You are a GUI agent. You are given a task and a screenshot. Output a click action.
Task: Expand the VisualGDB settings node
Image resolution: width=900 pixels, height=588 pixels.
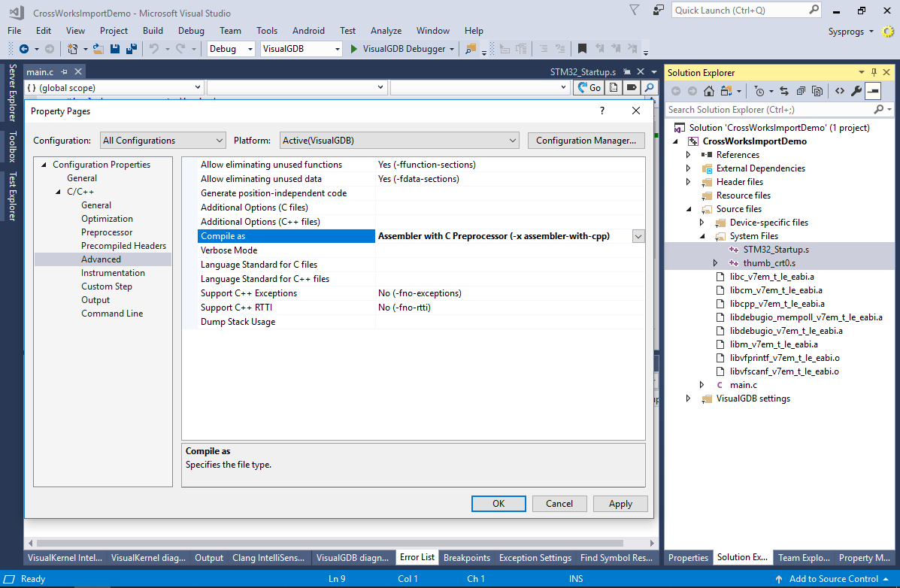pyautogui.click(x=688, y=399)
